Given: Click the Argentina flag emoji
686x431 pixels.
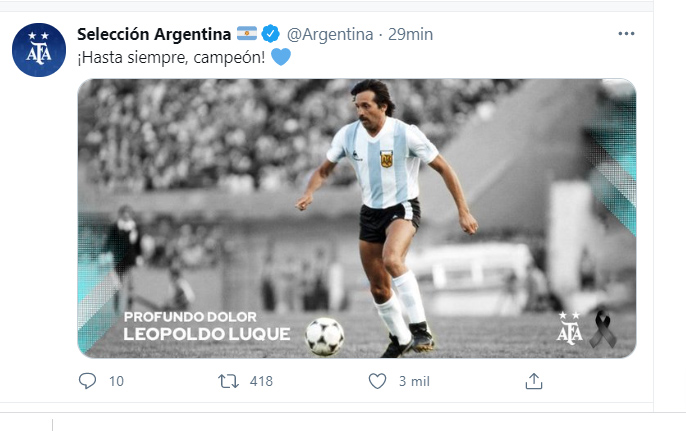Looking at the screenshot, I should point(247,34).
